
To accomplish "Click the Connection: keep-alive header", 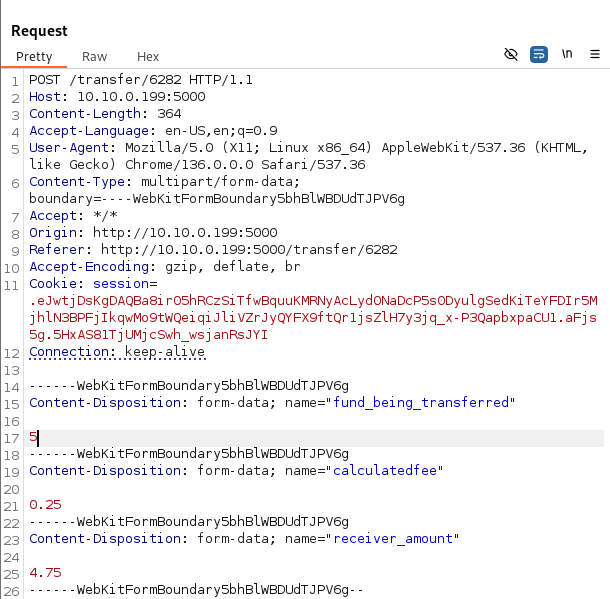I will tap(117, 352).
